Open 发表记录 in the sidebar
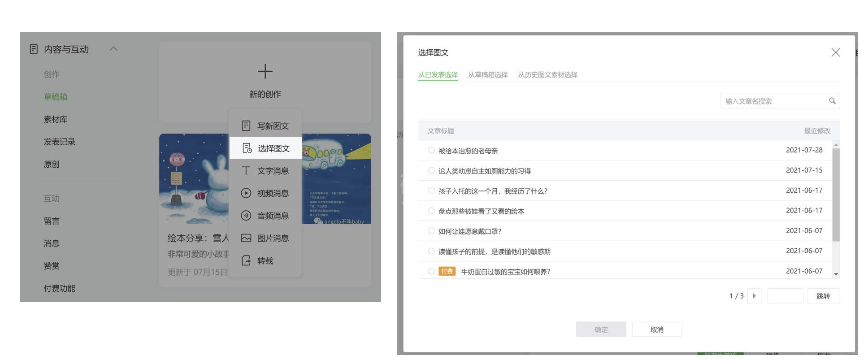The height and width of the screenshot is (364, 868). tap(60, 142)
